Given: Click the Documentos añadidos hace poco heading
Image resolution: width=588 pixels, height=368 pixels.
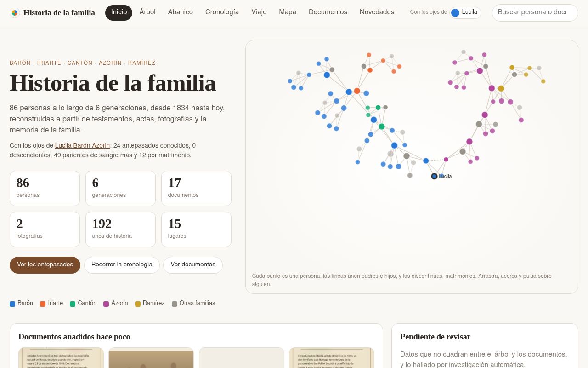Looking at the screenshot, I should [74, 337].
